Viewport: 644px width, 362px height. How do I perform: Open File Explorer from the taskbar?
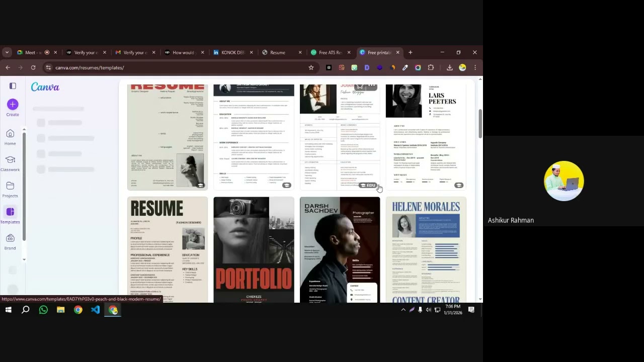coord(60,310)
